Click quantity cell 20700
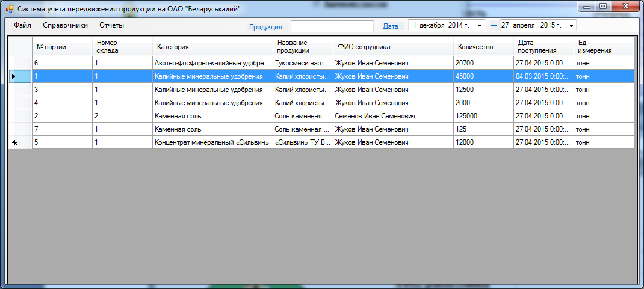644x289 pixels. click(483, 63)
